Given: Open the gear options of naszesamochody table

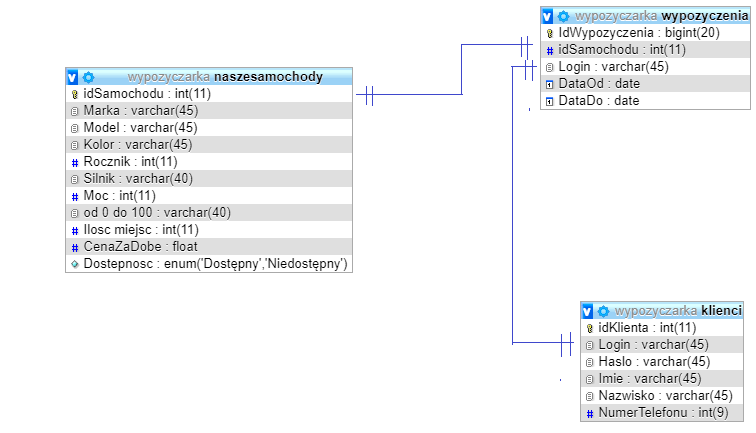Looking at the screenshot, I should [x=89, y=77].
